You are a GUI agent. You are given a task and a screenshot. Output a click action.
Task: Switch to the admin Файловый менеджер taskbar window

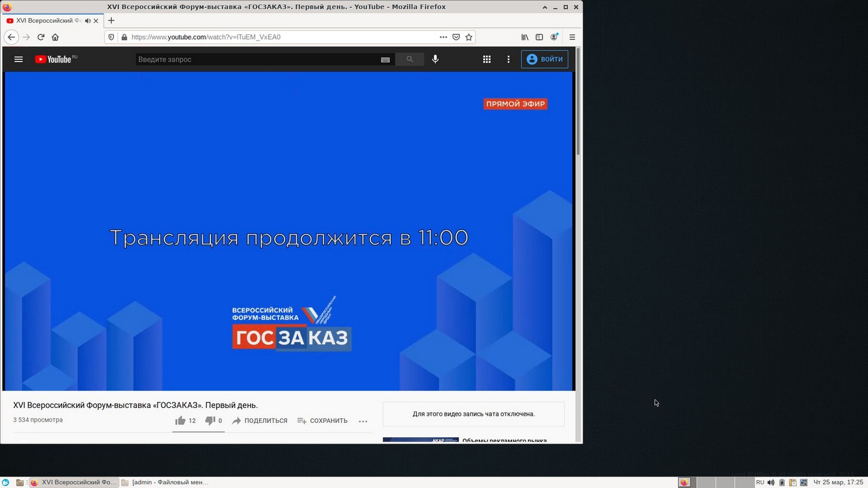pyautogui.click(x=165, y=482)
